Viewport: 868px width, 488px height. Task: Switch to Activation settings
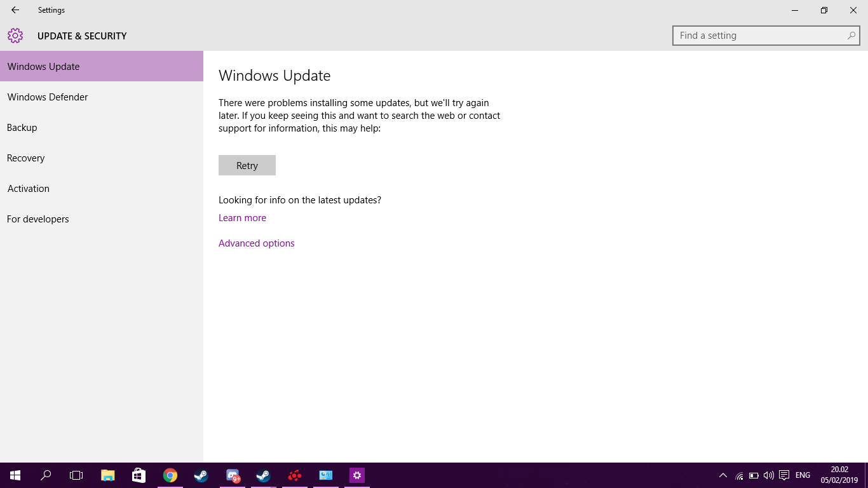102,188
